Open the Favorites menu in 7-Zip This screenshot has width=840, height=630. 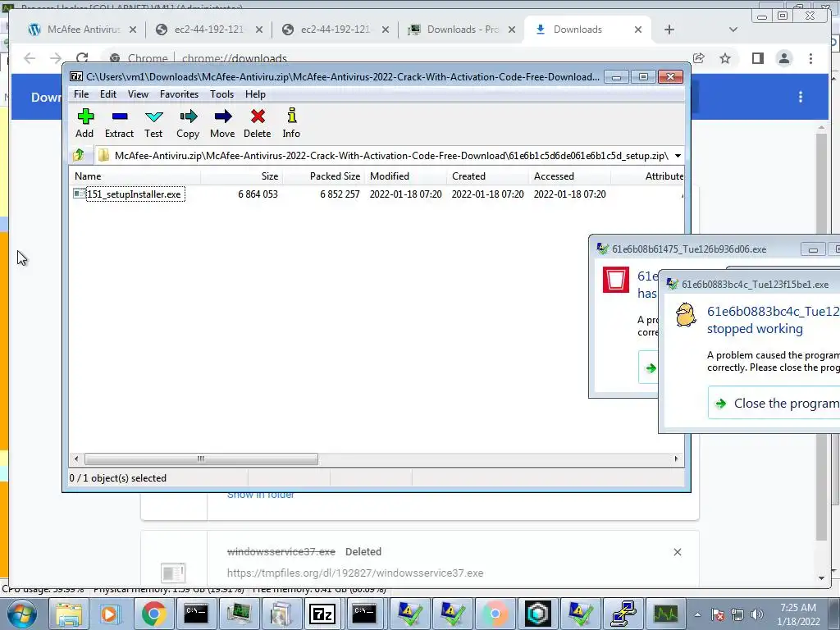coord(179,94)
